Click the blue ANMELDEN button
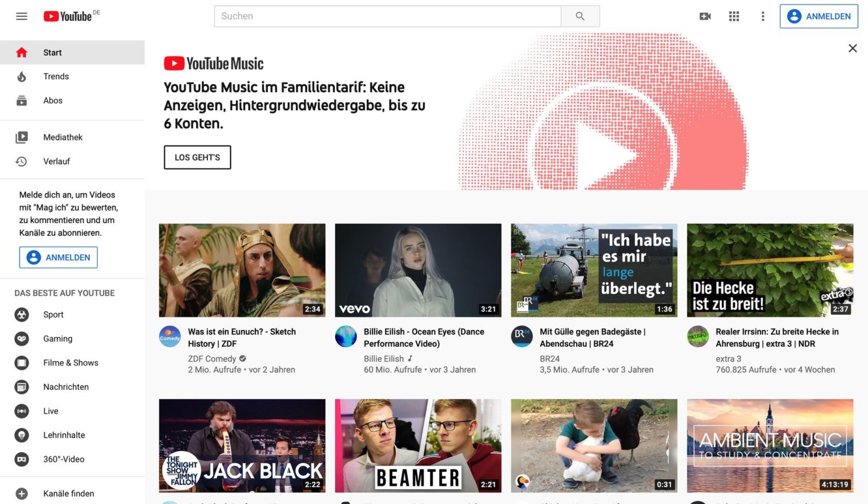This screenshot has height=504, width=868. click(819, 16)
